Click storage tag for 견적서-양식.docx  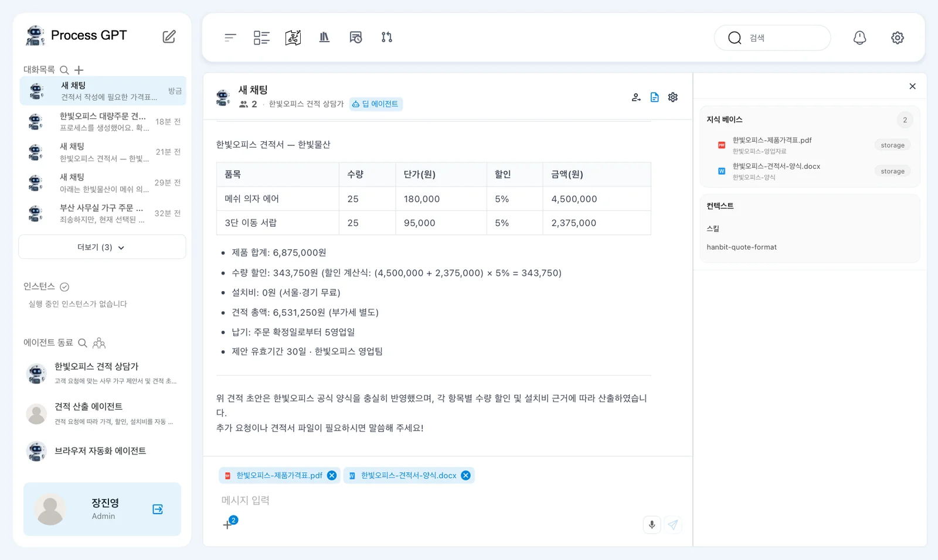[892, 172]
